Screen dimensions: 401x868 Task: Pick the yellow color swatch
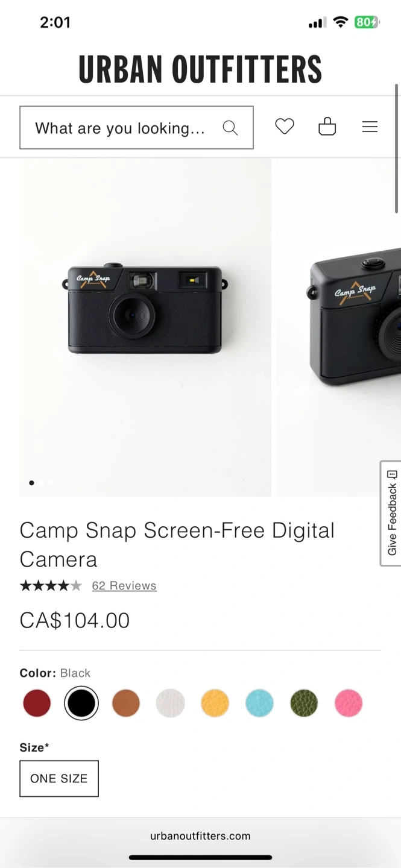coord(215,703)
